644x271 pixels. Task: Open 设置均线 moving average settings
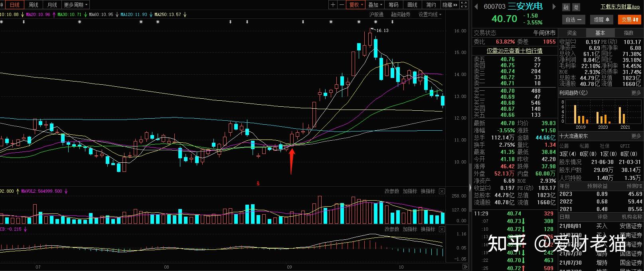click(430, 14)
